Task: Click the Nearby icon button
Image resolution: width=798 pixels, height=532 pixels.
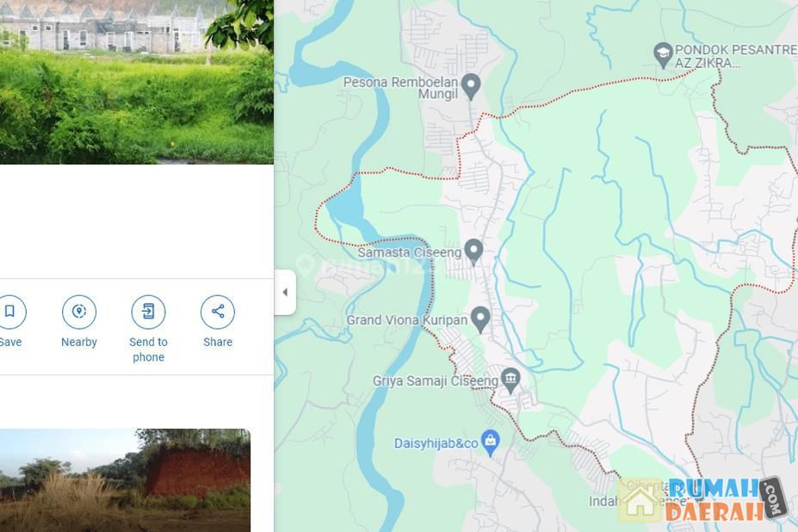Action: [79, 312]
